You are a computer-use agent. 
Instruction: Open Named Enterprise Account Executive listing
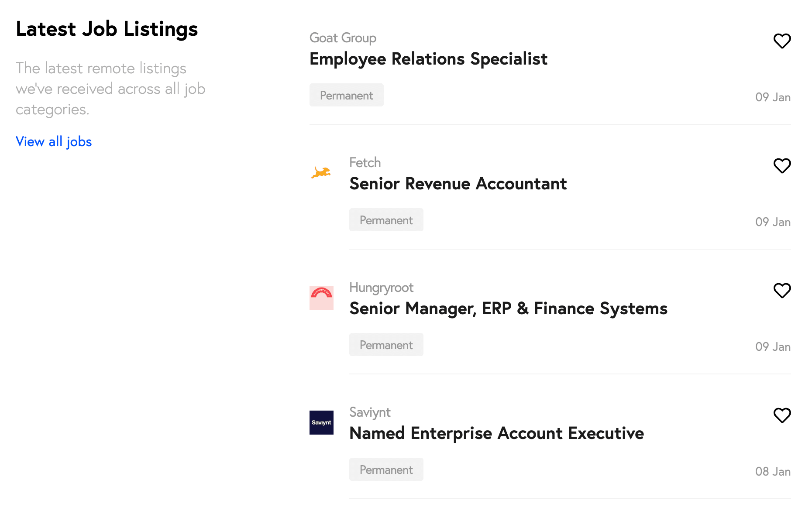pos(496,433)
